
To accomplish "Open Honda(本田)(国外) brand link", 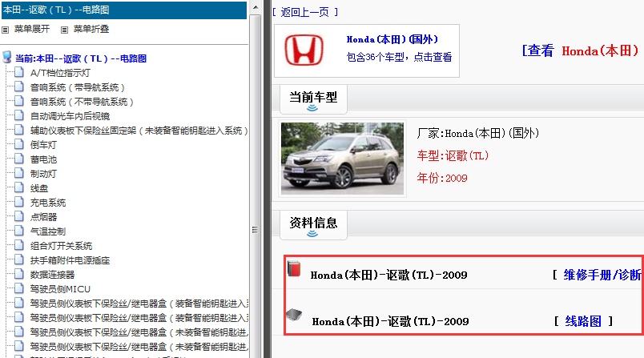I will click(x=392, y=39).
